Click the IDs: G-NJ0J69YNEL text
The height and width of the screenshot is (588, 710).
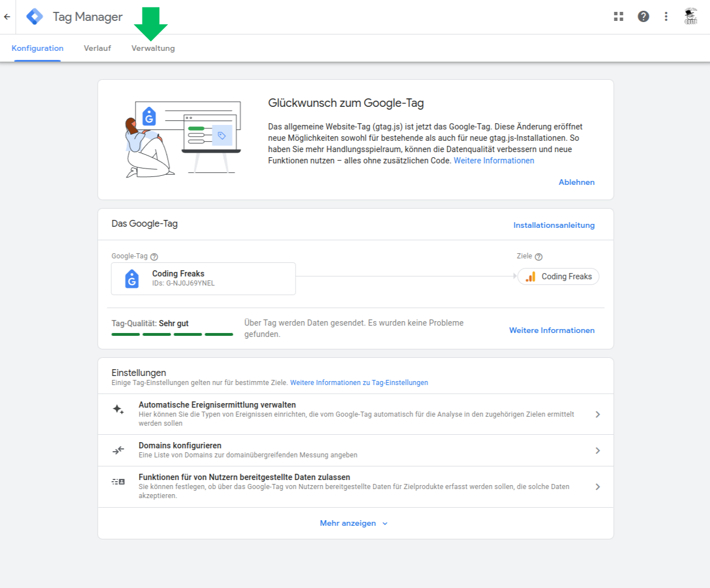click(x=183, y=283)
